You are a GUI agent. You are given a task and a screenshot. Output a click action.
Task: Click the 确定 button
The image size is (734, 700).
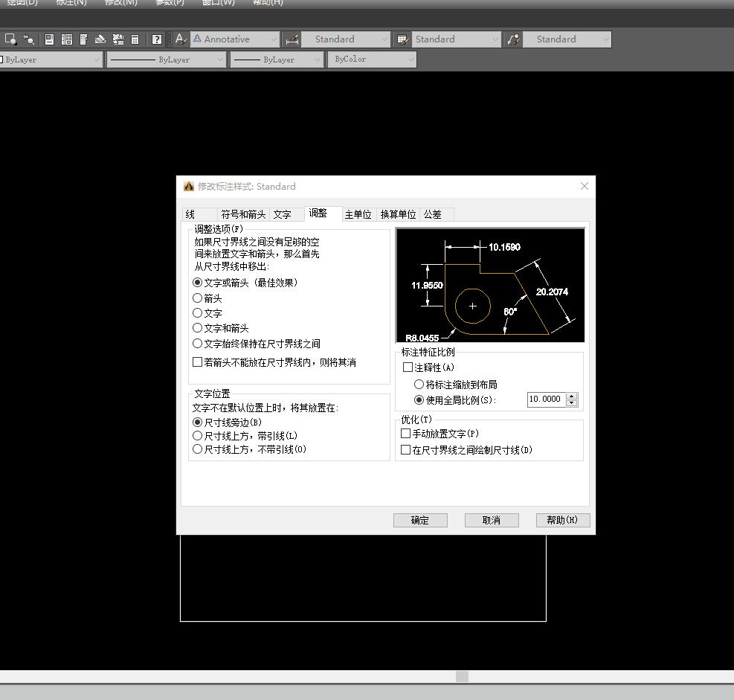tap(420, 520)
